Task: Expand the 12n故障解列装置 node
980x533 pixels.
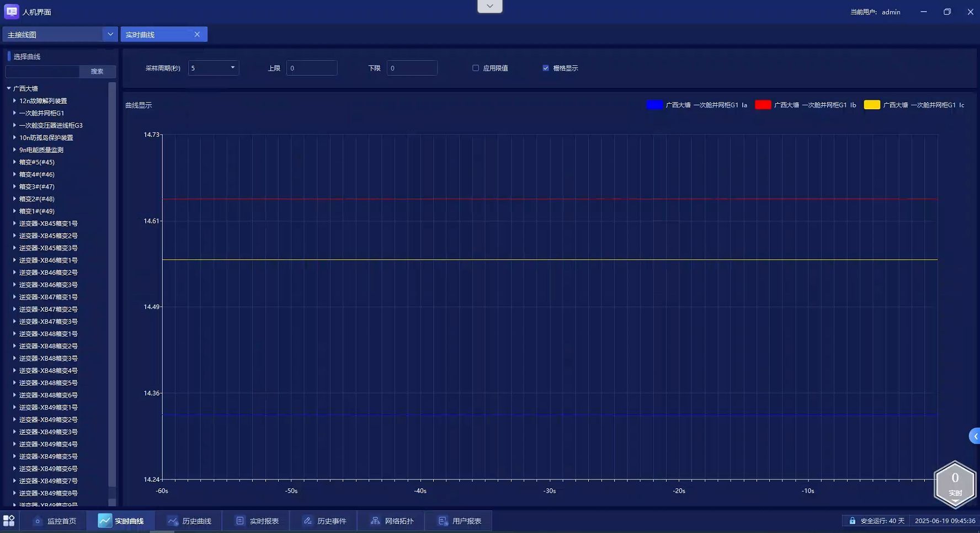Action: click(14, 101)
